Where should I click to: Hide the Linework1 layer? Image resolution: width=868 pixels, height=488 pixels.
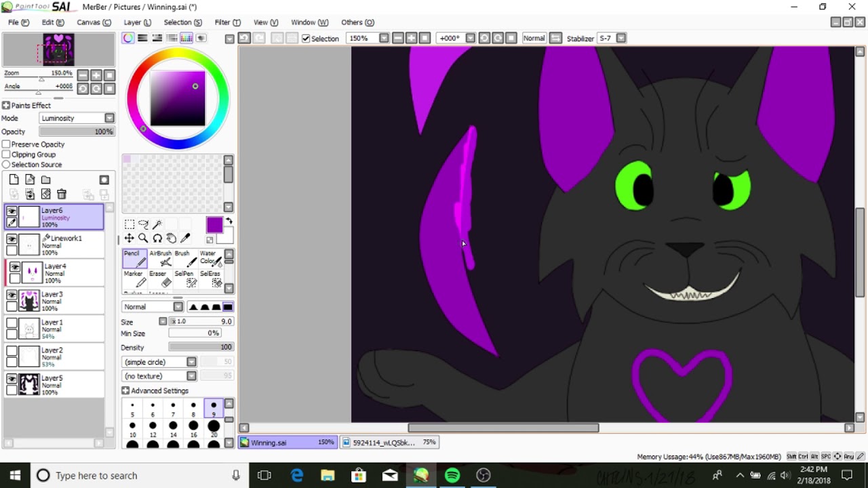pyautogui.click(x=12, y=239)
